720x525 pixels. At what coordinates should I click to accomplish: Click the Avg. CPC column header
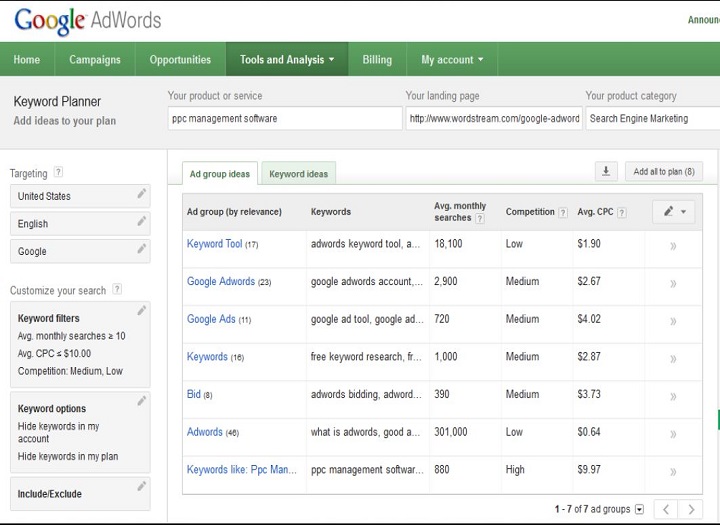pos(595,212)
